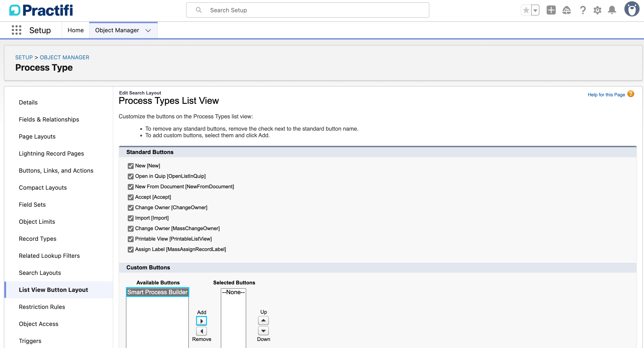Click the search magnifier icon

(199, 10)
